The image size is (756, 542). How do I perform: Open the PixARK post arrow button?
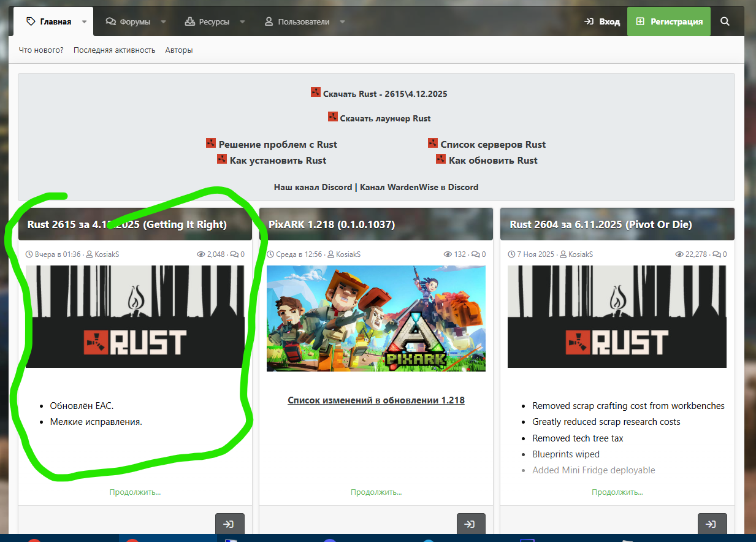[x=471, y=524]
